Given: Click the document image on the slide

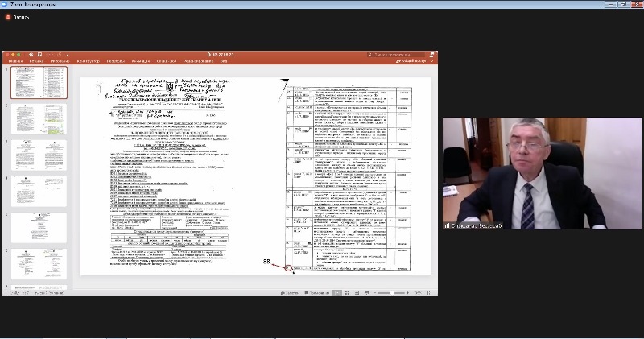Looking at the screenshot, I should click(255, 176).
